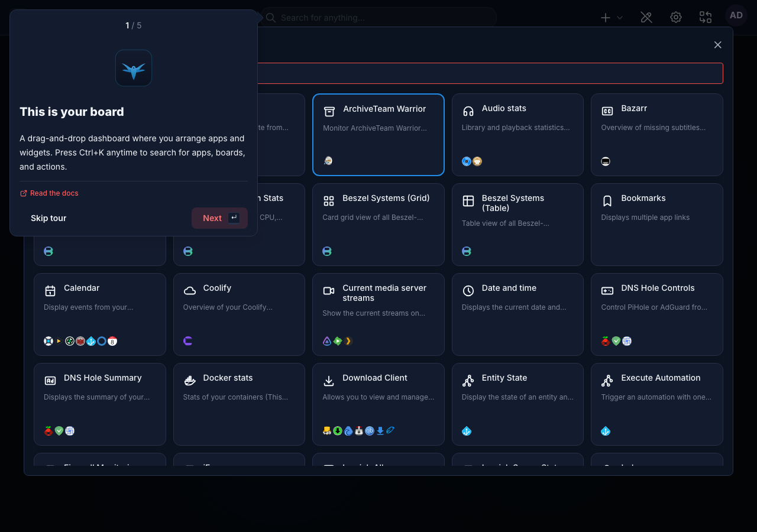Click the "Execute Automation" card title
Image resolution: width=757 pixels, height=532 pixels.
[x=661, y=378]
